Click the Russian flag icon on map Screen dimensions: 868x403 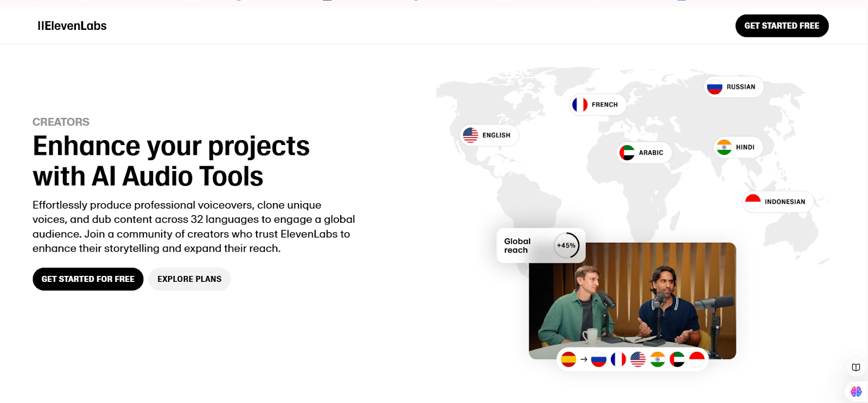(714, 87)
